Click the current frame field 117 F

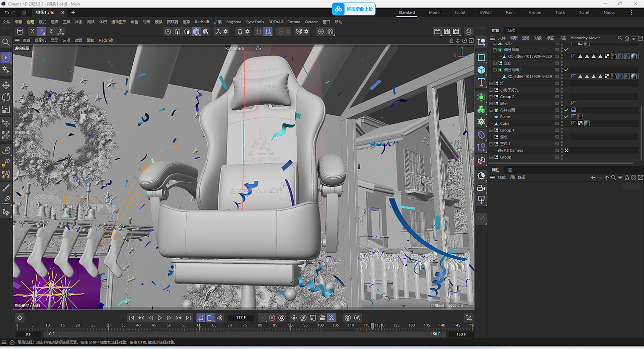(240, 318)
